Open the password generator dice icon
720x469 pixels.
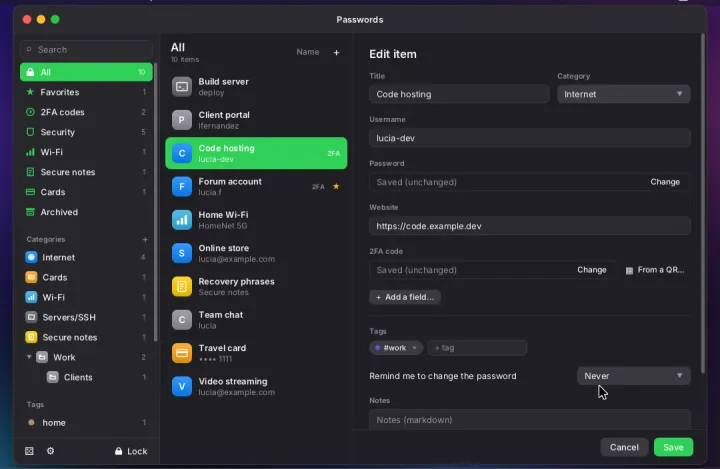[x=29, y=451]
